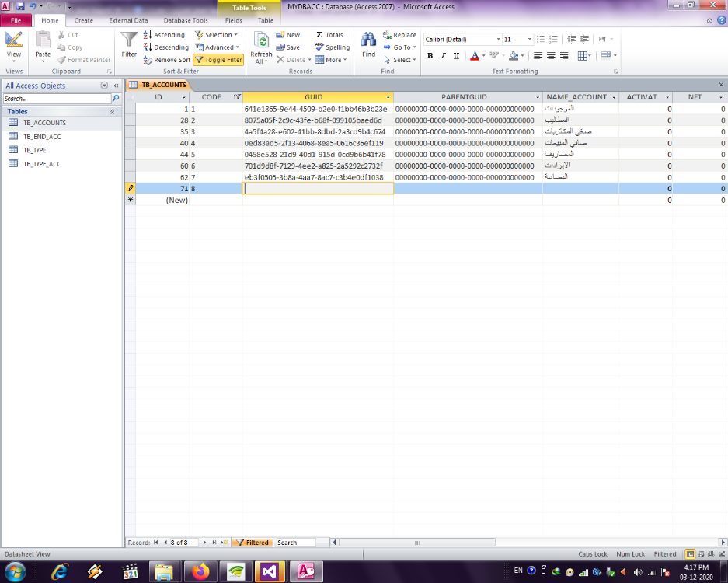Open the Go To dropdown

pos(400,47)
